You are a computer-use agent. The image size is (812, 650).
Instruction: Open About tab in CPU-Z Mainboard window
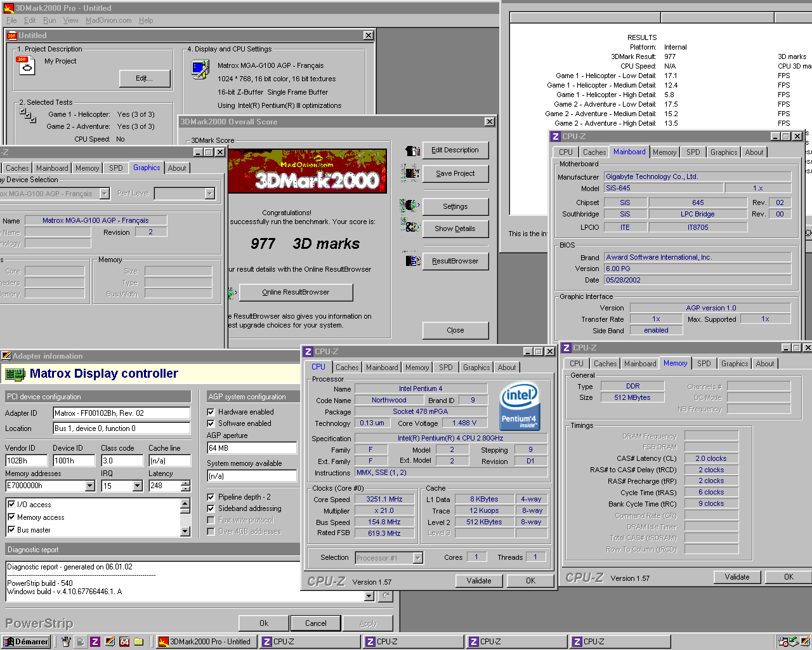[x=754, y=152]
